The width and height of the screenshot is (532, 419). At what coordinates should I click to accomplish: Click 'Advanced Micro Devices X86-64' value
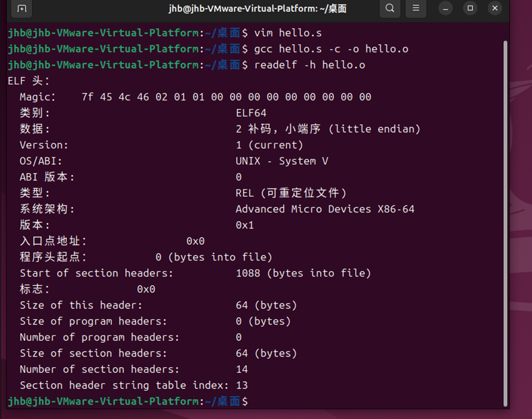325,209
